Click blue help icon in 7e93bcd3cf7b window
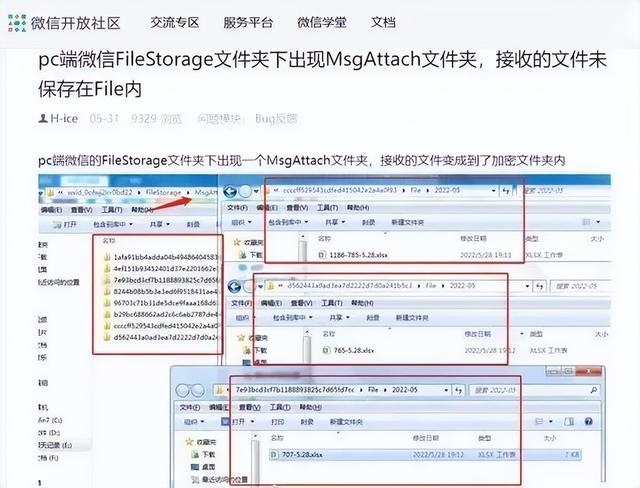 588,421
